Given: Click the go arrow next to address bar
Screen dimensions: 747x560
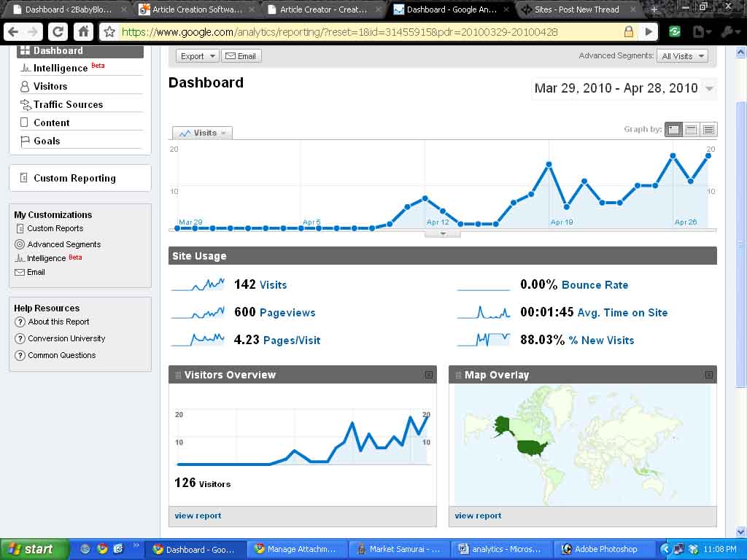Looking at the screenshot, I should coord(649,32).
